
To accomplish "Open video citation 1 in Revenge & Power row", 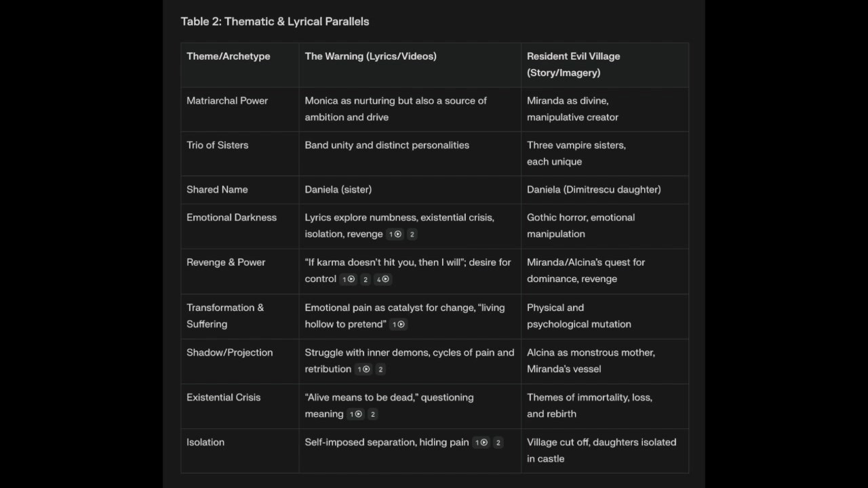I will [x=348, y=279].
